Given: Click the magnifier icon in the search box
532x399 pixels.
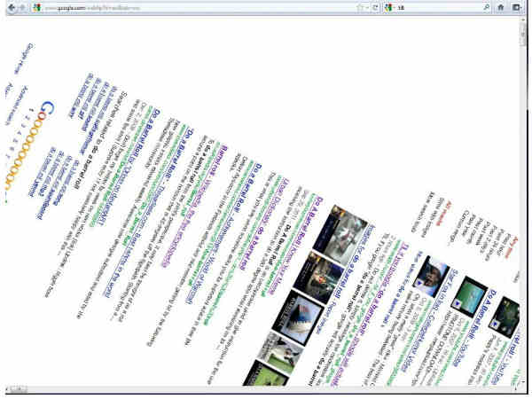Looking at the screenshot, I should 487,7.
